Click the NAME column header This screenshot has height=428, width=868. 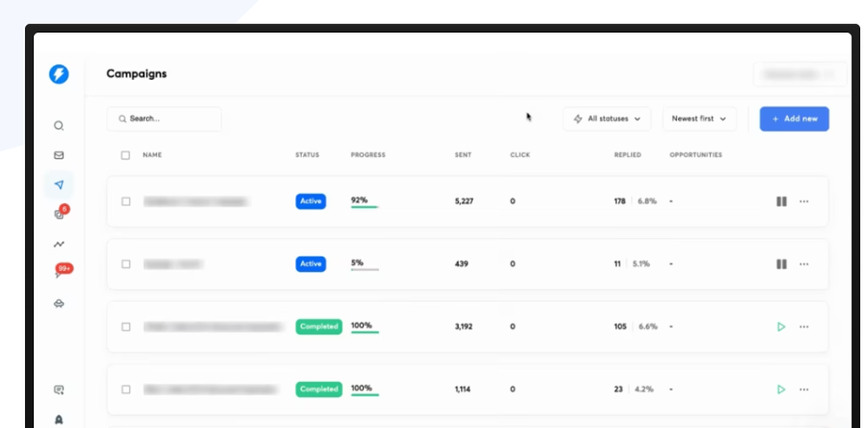(152, 155)
